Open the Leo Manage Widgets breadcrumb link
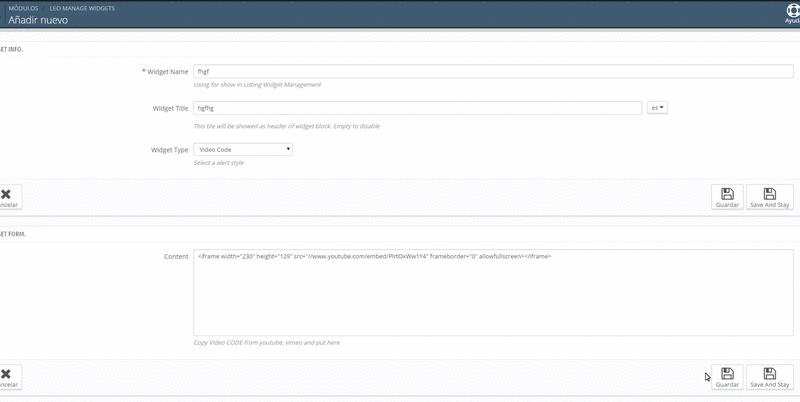Image resolution: width=800 pixels, height=402 pixels. pos(82,8)
